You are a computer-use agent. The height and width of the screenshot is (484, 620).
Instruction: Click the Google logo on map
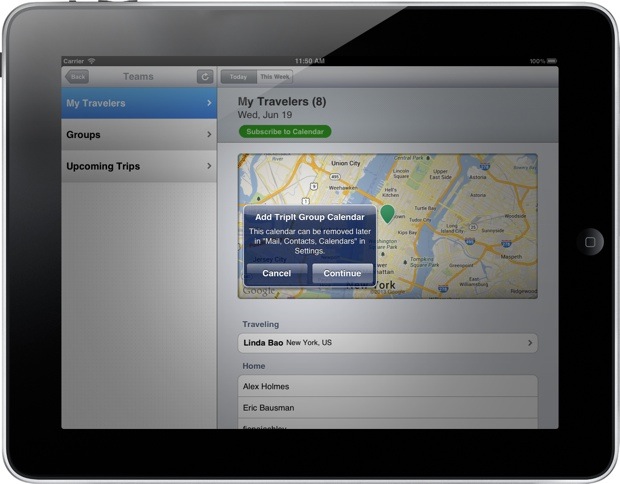point(259,291)
